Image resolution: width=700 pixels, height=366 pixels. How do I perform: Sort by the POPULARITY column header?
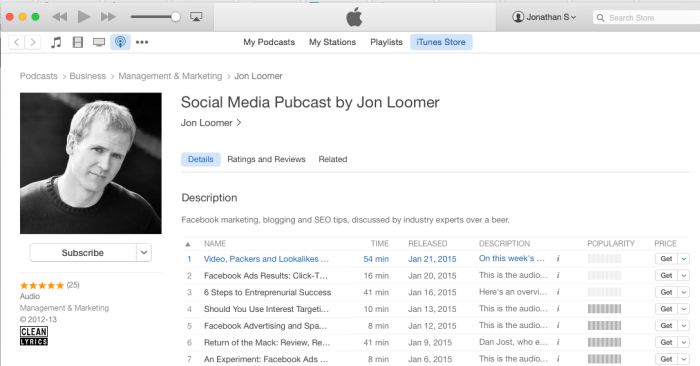611,244
